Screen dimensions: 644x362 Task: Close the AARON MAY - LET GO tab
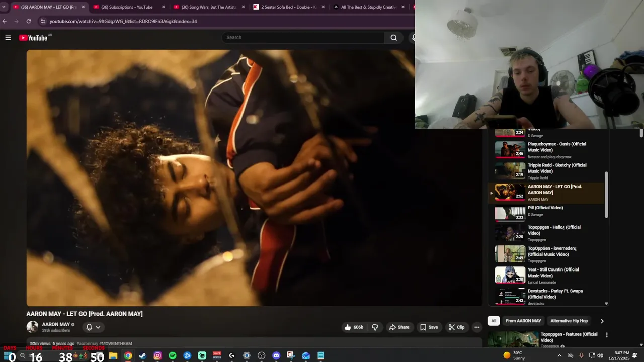83,7
